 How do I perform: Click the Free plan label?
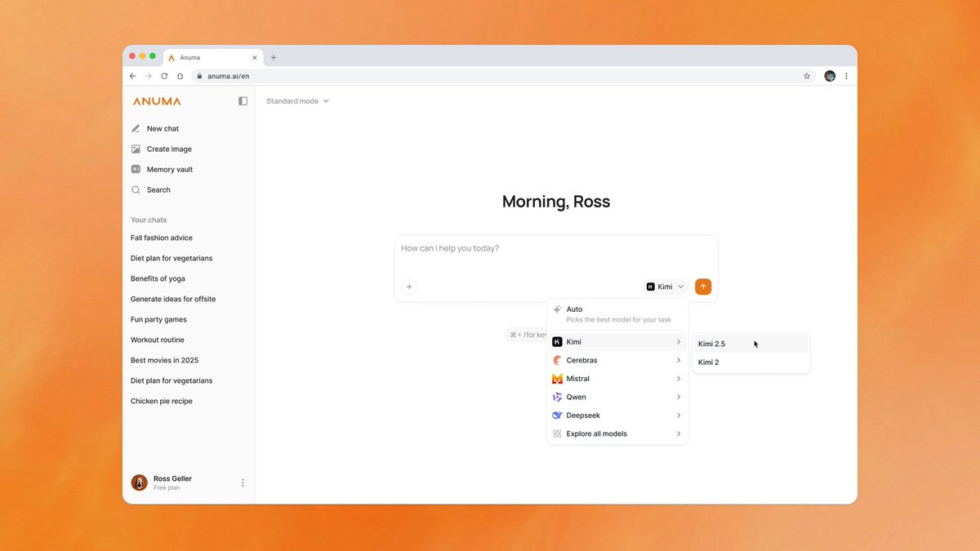pos(167,487)
